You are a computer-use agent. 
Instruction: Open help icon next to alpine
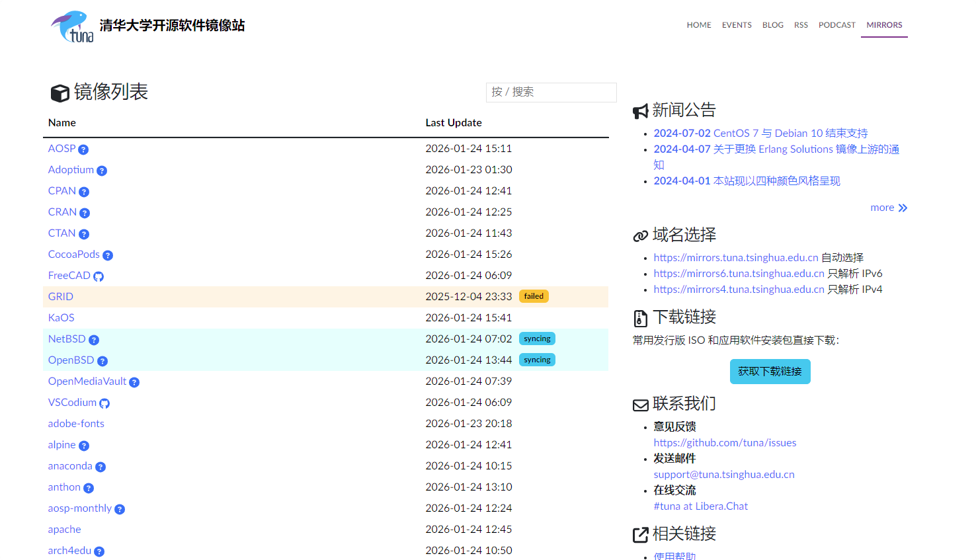[x=84, y=446]
